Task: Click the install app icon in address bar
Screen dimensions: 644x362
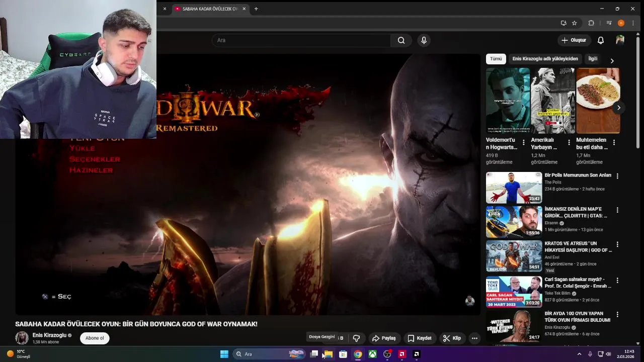Action: 563,23
